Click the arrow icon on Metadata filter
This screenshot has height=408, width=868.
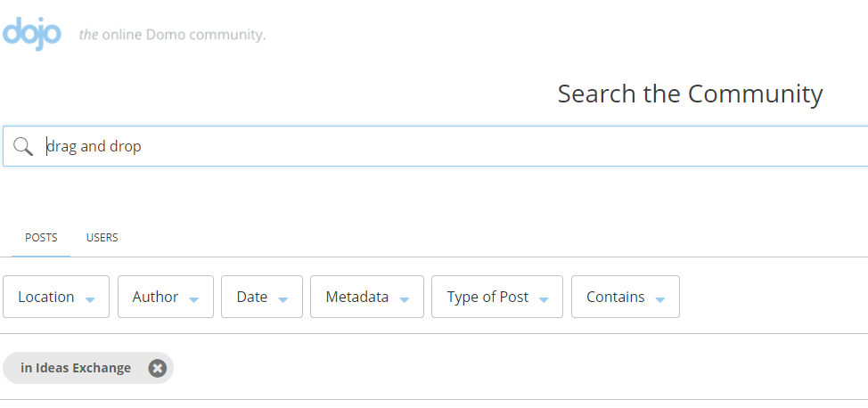404,299
